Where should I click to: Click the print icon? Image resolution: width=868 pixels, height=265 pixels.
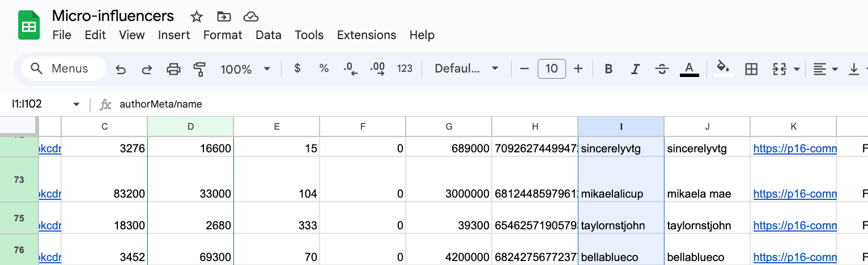[x=173, y=69]
